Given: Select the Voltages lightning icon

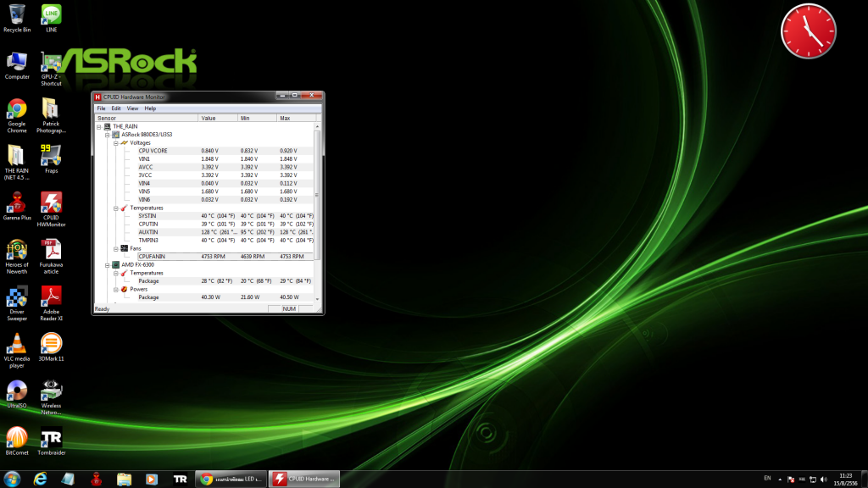Looking at the screenshot, I should pyautogui.click(x=124, y=142).
